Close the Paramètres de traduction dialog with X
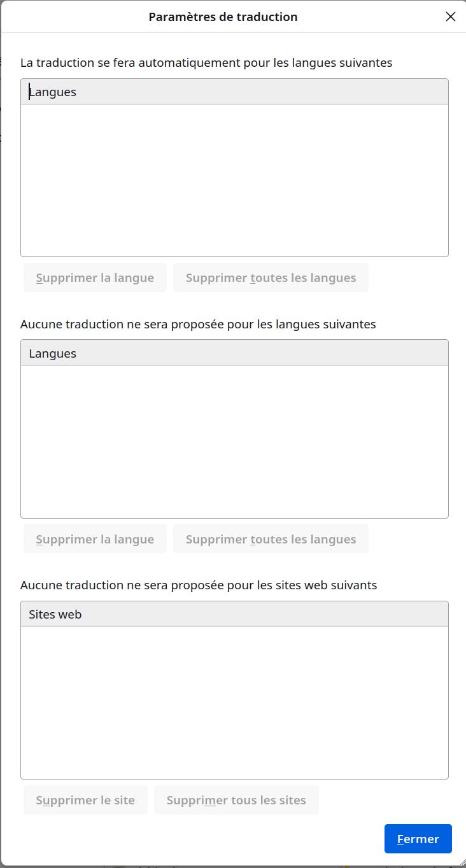 pos(451,17)
